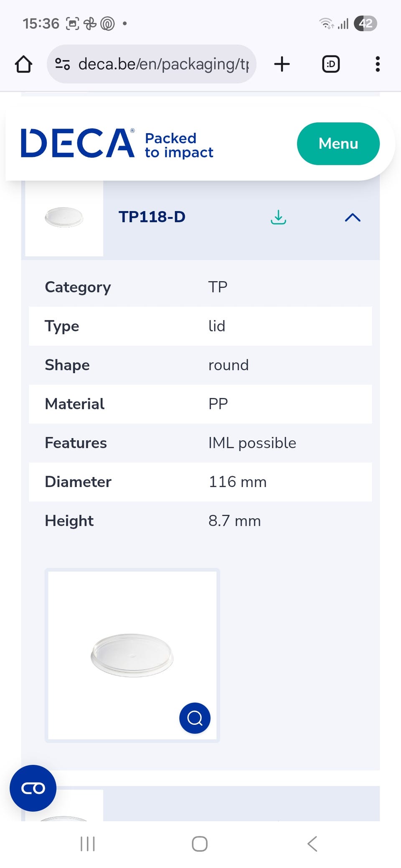Screen dimensions: 401x868
Task: Expand TP118-D header by its title
Action: point(152,217)
